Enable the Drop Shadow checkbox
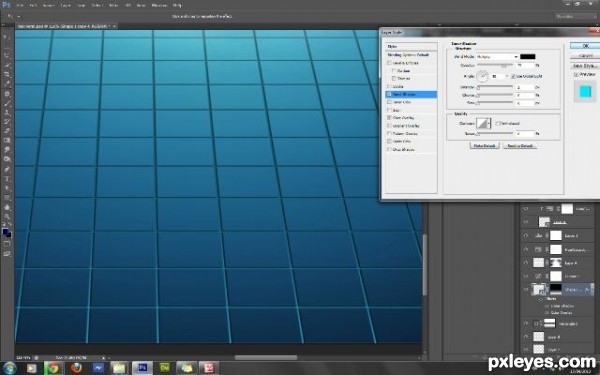Image resolution: width=600 pixels, height=375 pixels. pos(389,150)
